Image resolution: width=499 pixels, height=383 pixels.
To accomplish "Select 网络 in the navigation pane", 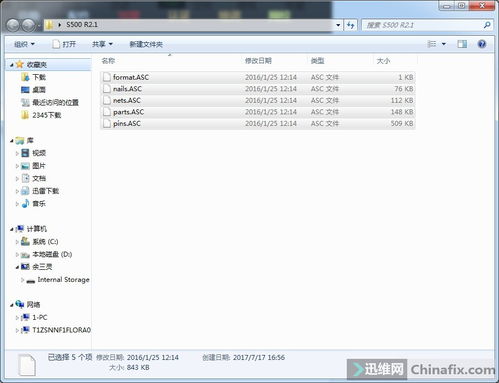I will coord(33,305).
